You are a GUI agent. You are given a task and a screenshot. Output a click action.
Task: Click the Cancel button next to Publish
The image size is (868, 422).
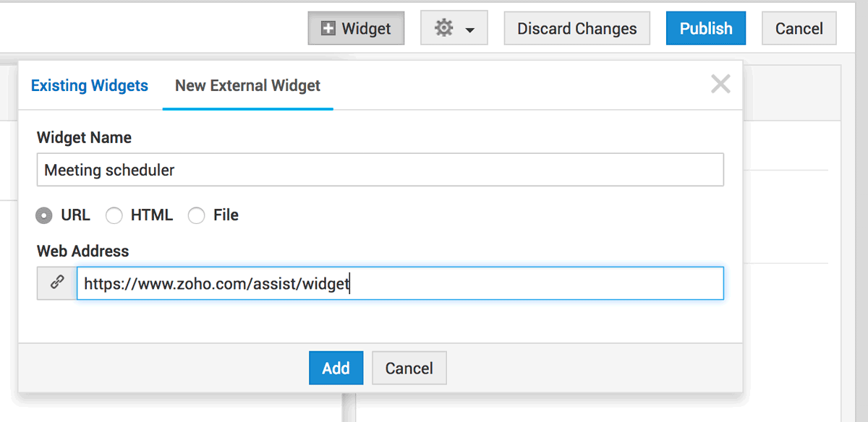[x=799, y=29]
